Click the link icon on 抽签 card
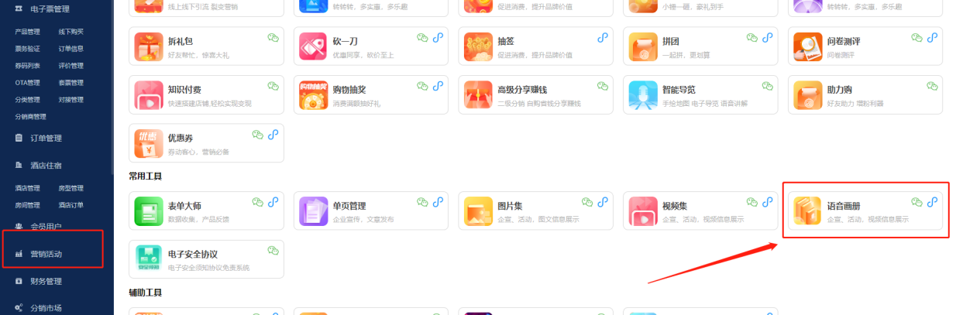The width and height of the screenshot is (980, 315). pyautogui.click(x=603, y=37)
